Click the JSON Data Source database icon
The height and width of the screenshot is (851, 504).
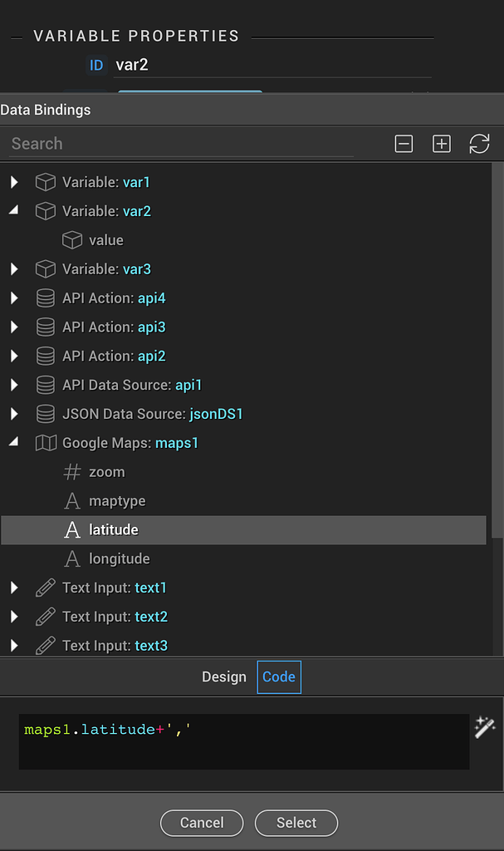click(46, 414)
